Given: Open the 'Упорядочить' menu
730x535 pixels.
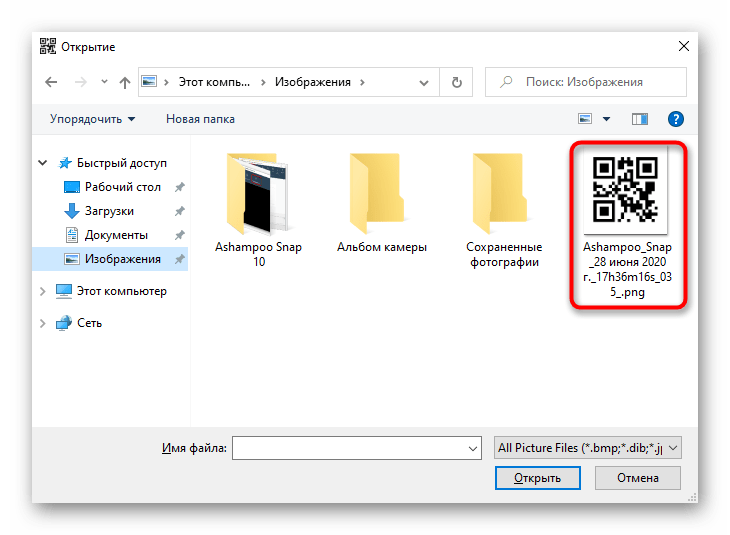Looking at the screenshot, I should (93, 119).
